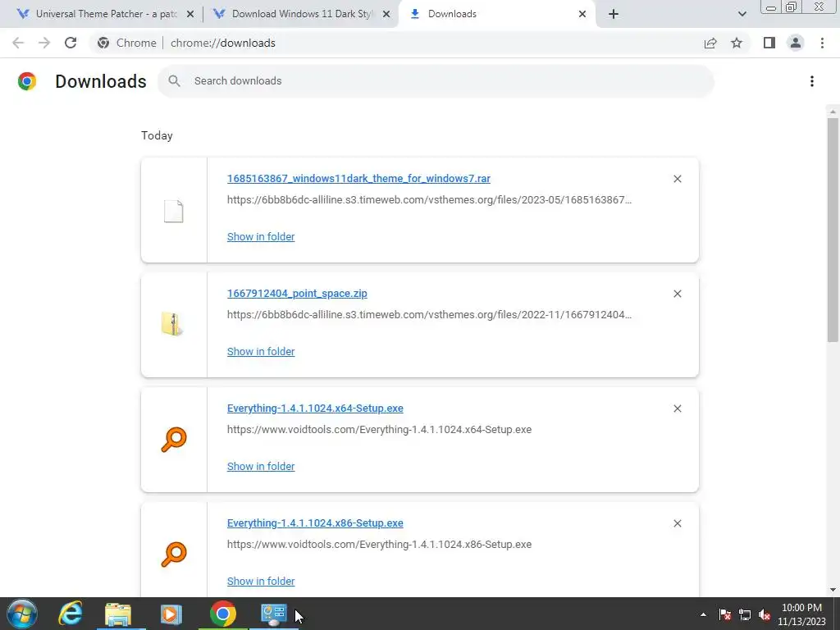The height and width of the screenshot is (630, 840).
Task: Open the Chrome profile avatar
Action: point(796,43)
